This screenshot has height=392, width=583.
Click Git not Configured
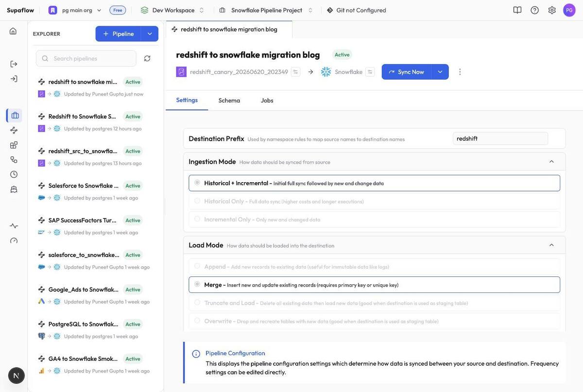click(357, 10)
